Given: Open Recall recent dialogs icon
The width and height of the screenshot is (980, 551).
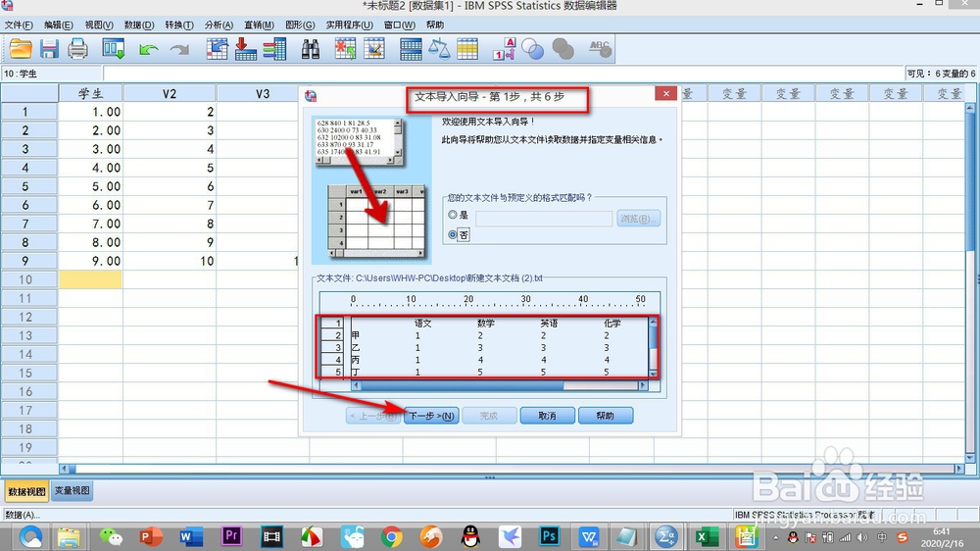Looking at the screenshot, I should 113,49.
